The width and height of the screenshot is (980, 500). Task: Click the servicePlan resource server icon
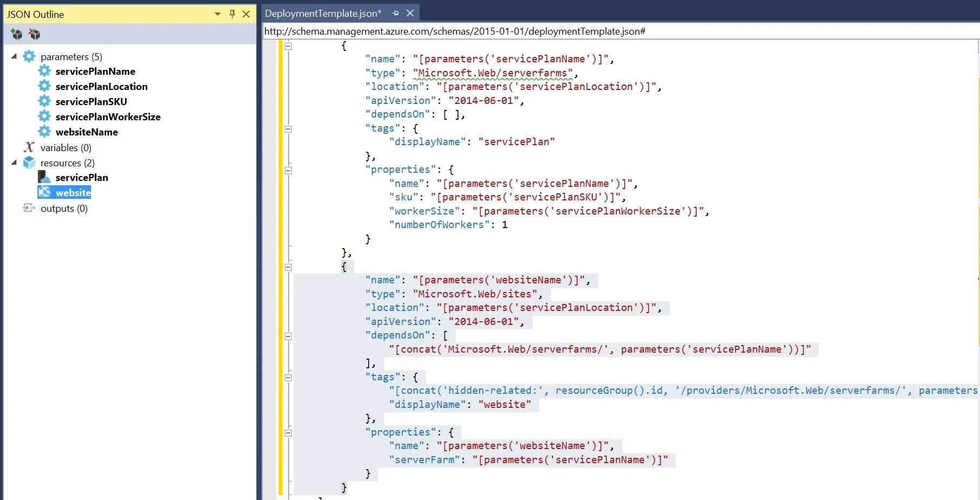tap(44, 177)
